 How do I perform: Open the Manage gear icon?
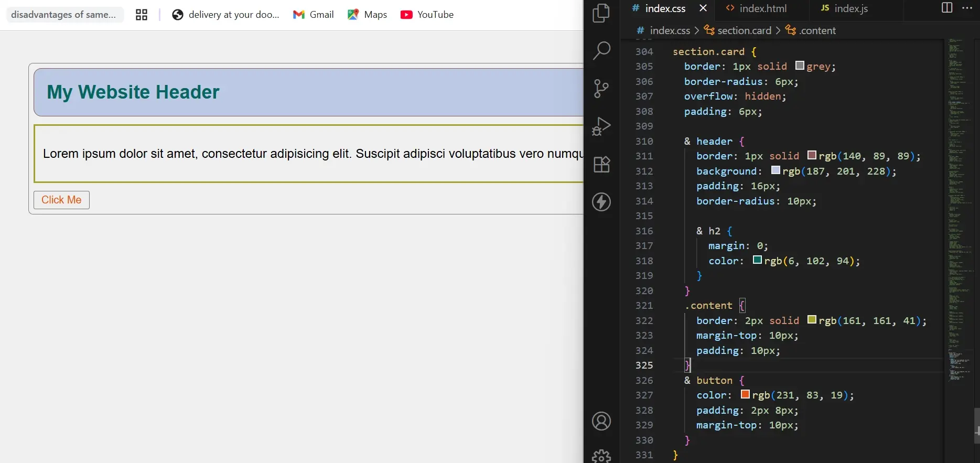601,457
